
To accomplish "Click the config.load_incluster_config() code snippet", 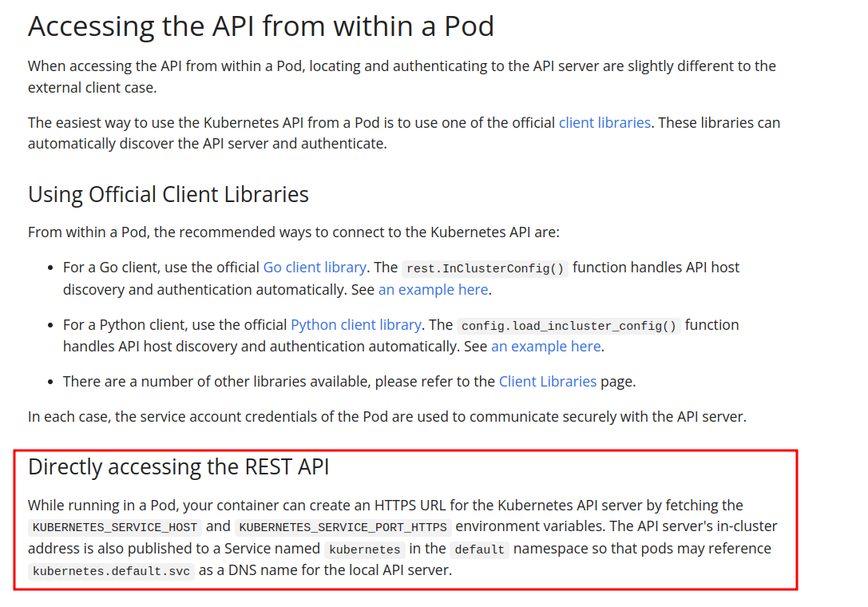I will coord(569,326).
